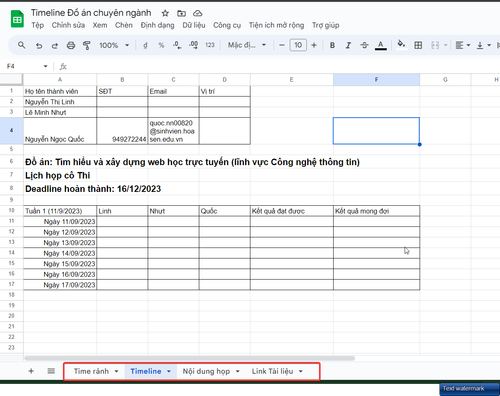Open the Chỉnh sửa menu
Viewport: 500px width, 396px height.
(68, 25)
